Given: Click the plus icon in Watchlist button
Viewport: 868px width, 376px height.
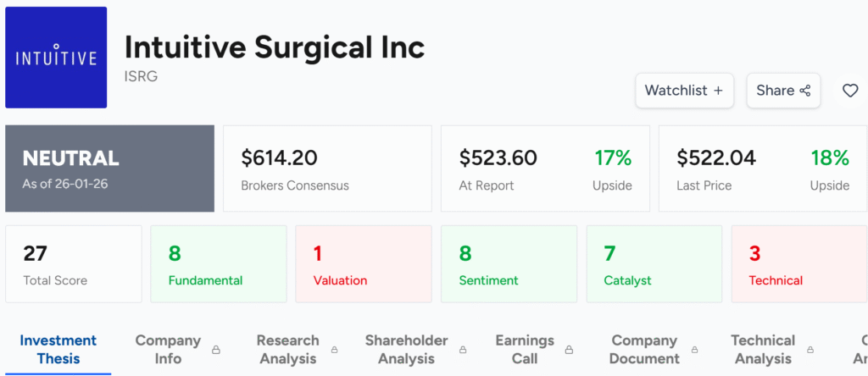Looking at the screenshot, I should (718, 91).
